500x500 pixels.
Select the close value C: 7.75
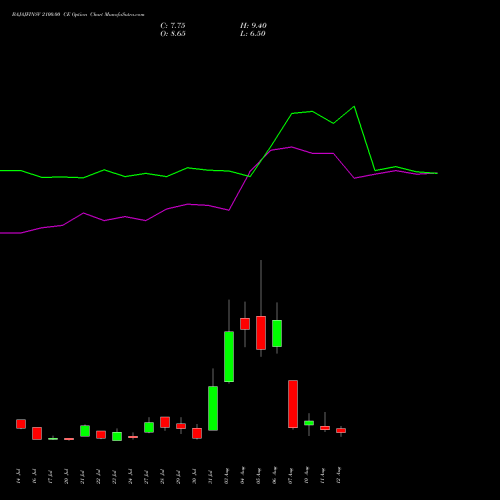click(173, 26)
